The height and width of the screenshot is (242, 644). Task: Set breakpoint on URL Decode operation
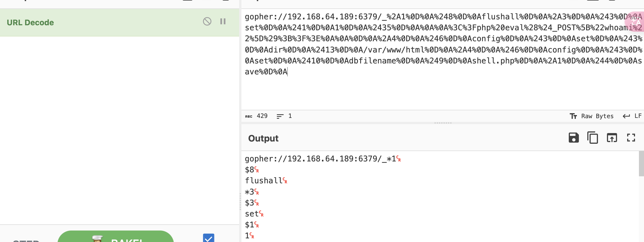[x=223, y=21]
